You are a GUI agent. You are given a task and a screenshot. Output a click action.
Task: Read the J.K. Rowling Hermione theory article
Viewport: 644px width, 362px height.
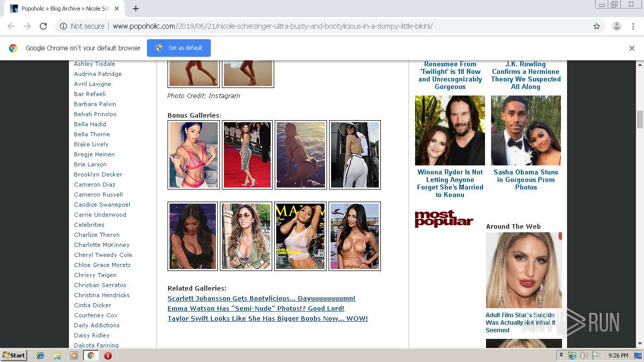[x=526, y=75]
